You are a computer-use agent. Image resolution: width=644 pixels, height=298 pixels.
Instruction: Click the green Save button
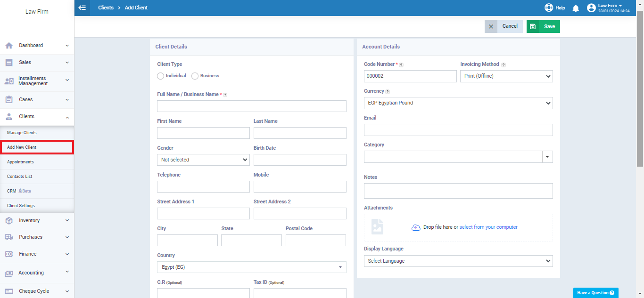[x=543, y=26]
